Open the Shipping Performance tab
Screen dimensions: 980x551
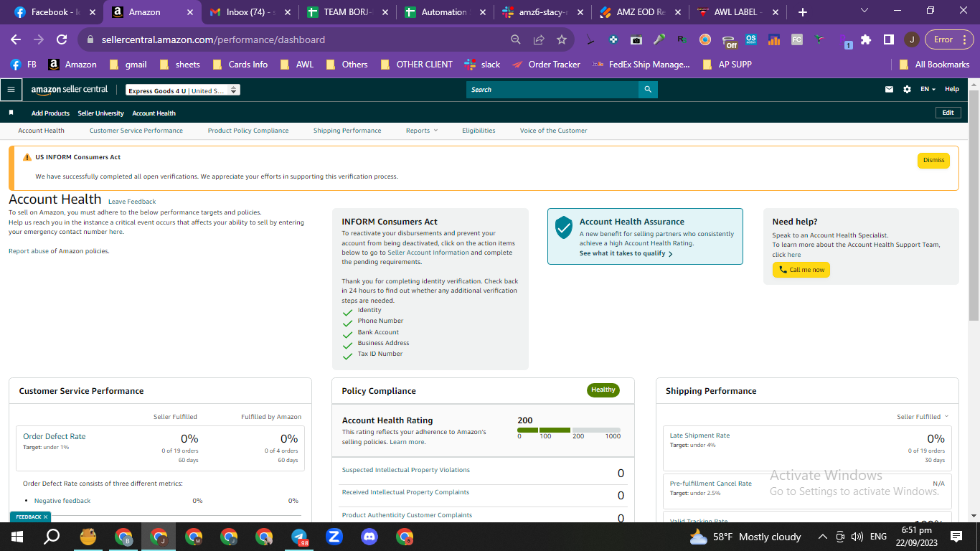point(347,131)
